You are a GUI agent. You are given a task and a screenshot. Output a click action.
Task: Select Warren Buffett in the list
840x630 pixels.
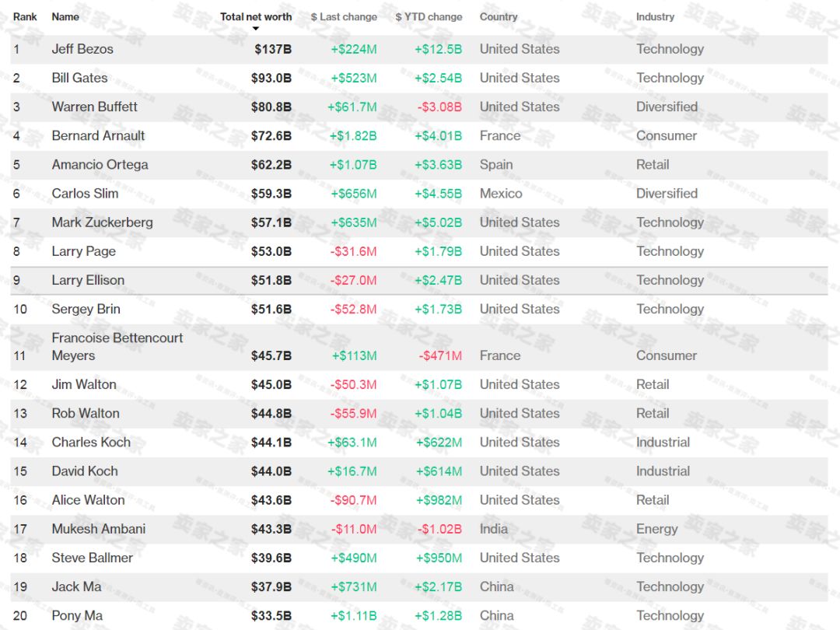point(94,107)
